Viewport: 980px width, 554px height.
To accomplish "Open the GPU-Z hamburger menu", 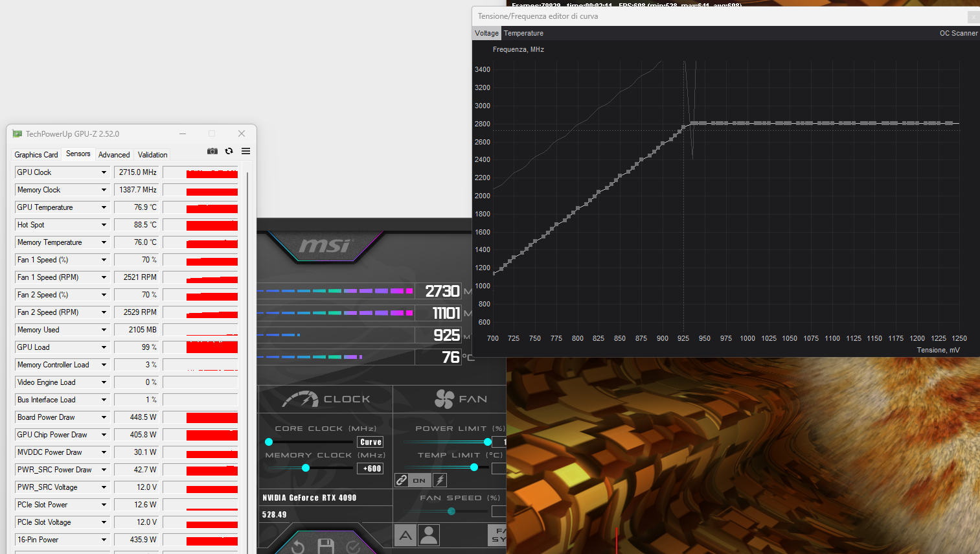I will [x=245, y=151].
